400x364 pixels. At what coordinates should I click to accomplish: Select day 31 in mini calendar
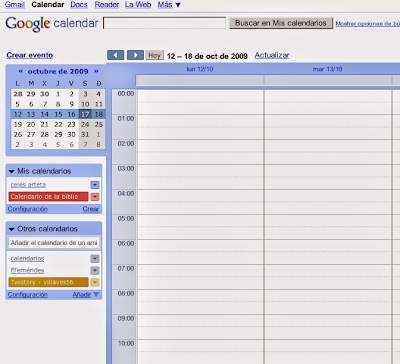[x=85, y=135]
